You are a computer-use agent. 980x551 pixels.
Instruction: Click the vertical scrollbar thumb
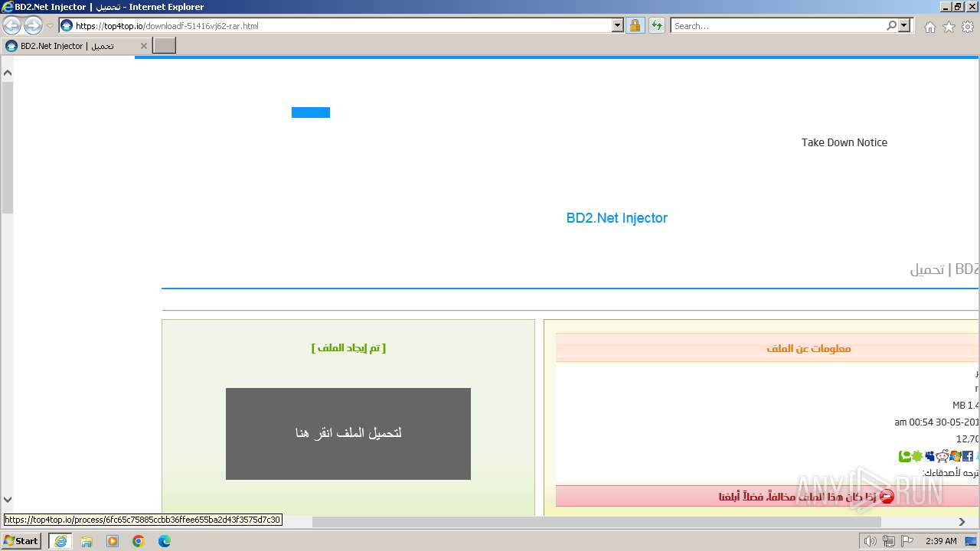[x=7, y=148]
